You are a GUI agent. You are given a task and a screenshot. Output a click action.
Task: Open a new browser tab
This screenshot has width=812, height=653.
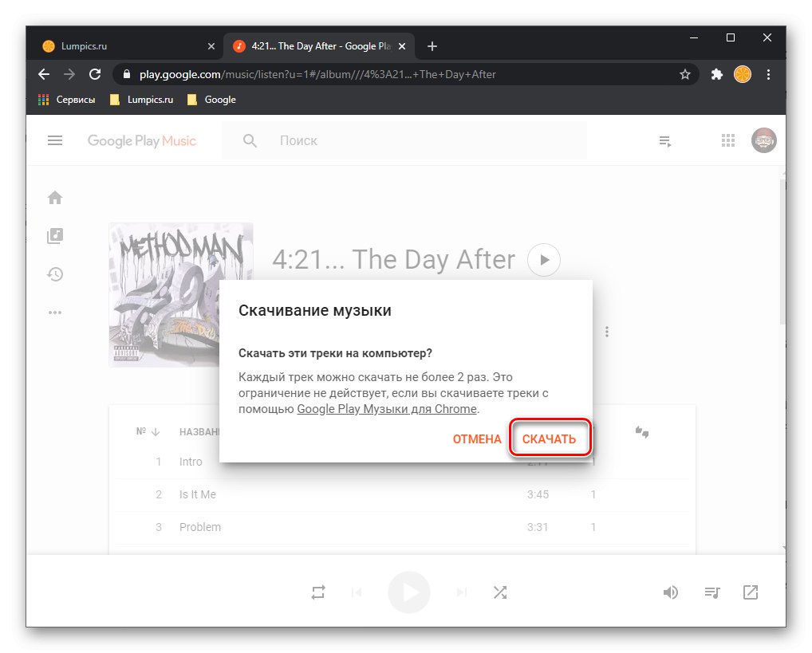tap(432, 46)
